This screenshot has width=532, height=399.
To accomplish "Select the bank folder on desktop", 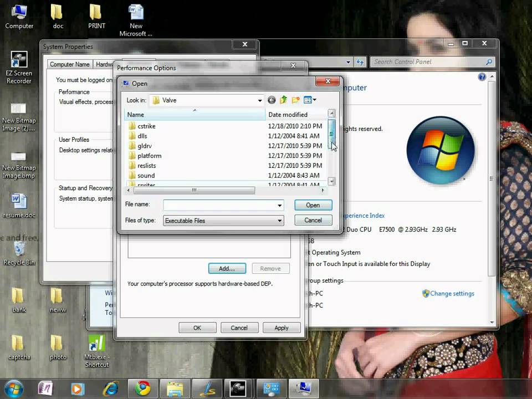I will [19, 300].
